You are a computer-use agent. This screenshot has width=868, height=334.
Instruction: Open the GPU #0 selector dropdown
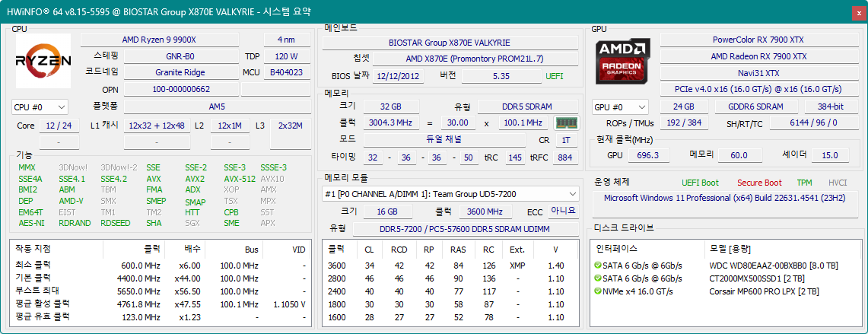click(x=621, y=107)
